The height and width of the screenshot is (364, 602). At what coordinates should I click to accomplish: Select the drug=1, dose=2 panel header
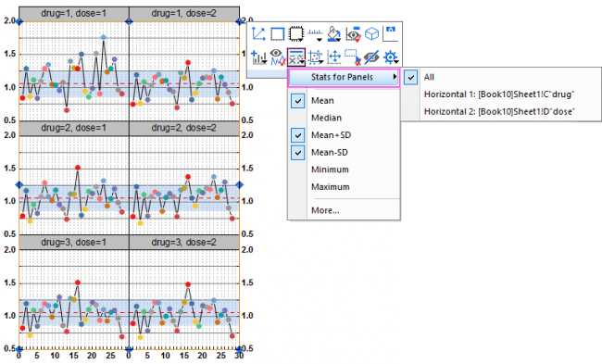pos(184,14)
